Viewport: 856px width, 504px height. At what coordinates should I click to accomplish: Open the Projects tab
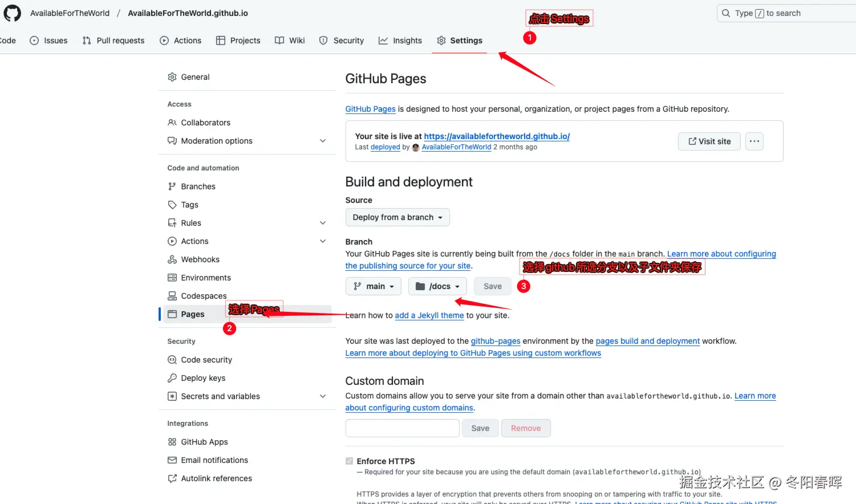coord(238,40)
